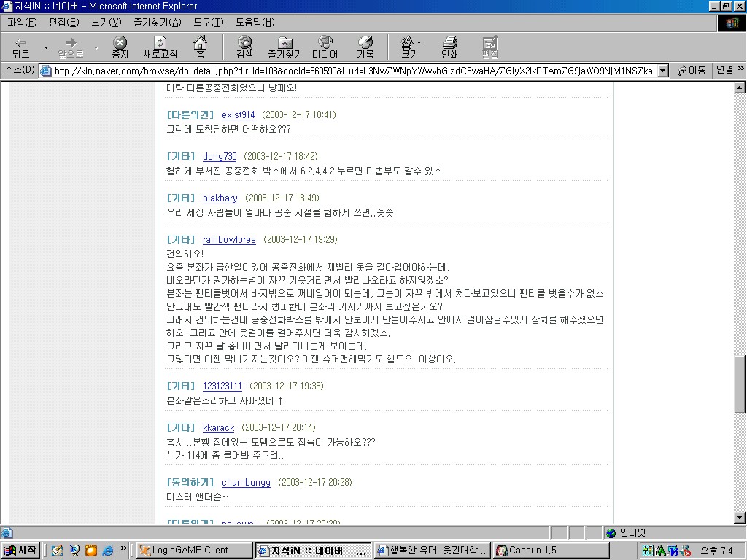
Task: Open 즐겨찾기 favorites toolbar icon
Action: (285, 47)
